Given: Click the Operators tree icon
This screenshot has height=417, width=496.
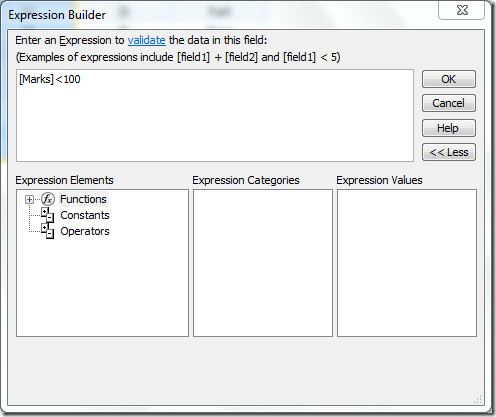Looking at the screenshot, I should coord(47,231).
